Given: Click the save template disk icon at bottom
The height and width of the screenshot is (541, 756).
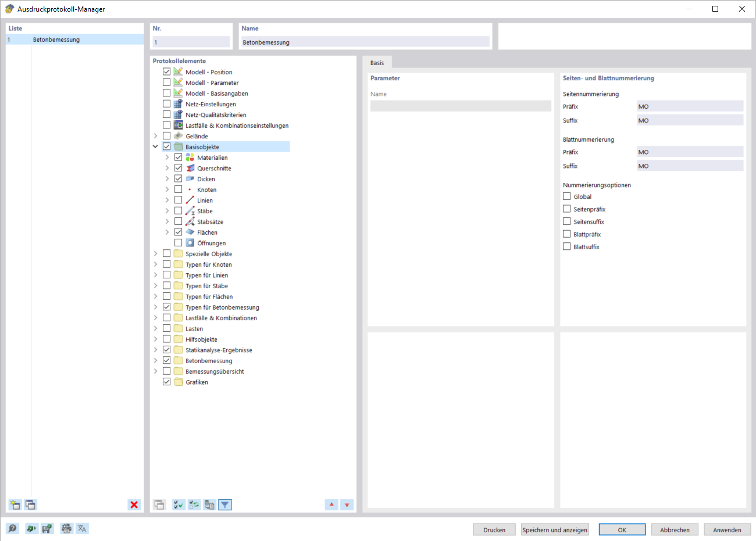Looking at the screenshot, I should (x=47, y=529).
